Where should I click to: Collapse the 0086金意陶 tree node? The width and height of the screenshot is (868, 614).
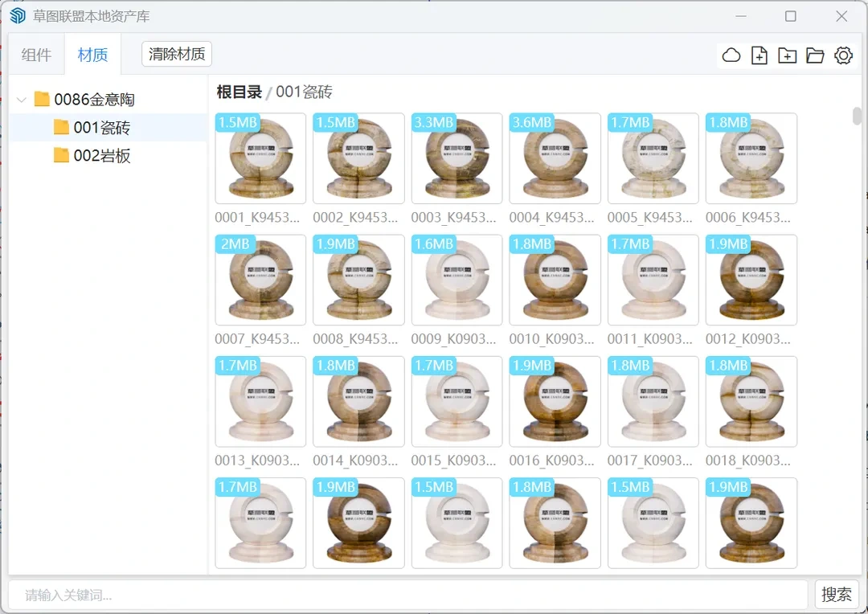[21, 100]
